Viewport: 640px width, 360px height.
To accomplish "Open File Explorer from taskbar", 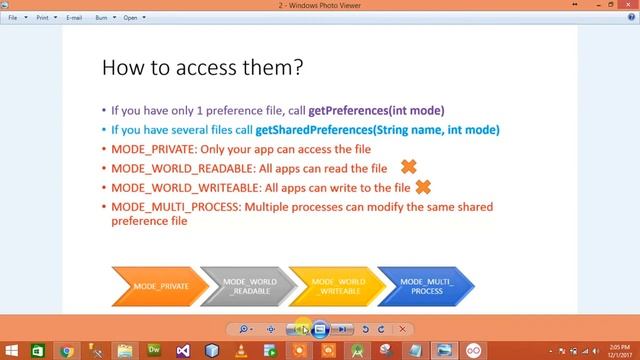I will pyautogui.click(x=125, y=351).
